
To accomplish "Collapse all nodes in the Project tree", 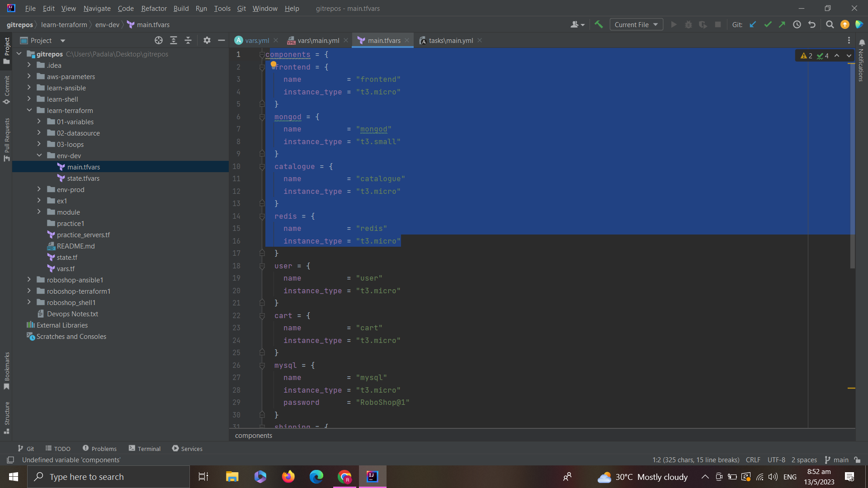I will coord(189,40).
